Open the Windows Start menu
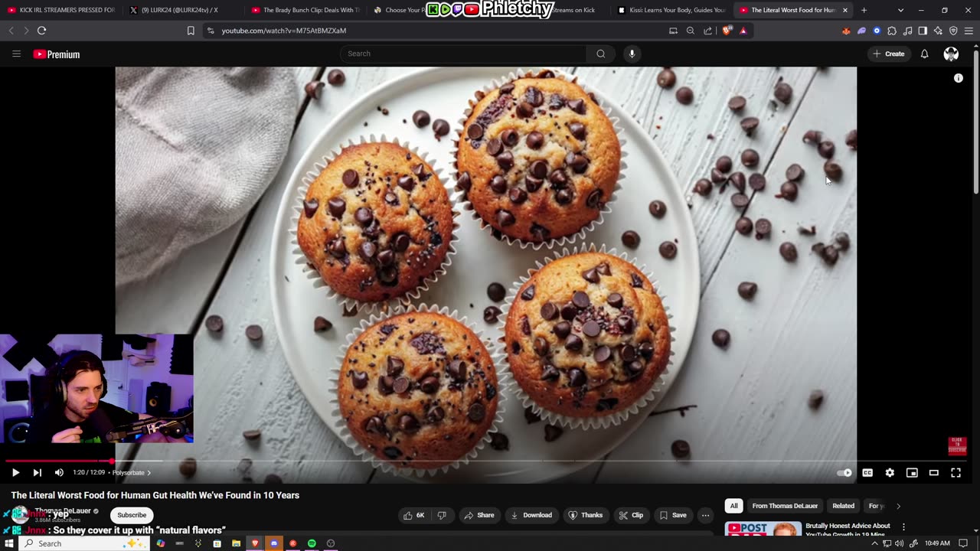Screen dimensions: 980x551 [9, 543]
